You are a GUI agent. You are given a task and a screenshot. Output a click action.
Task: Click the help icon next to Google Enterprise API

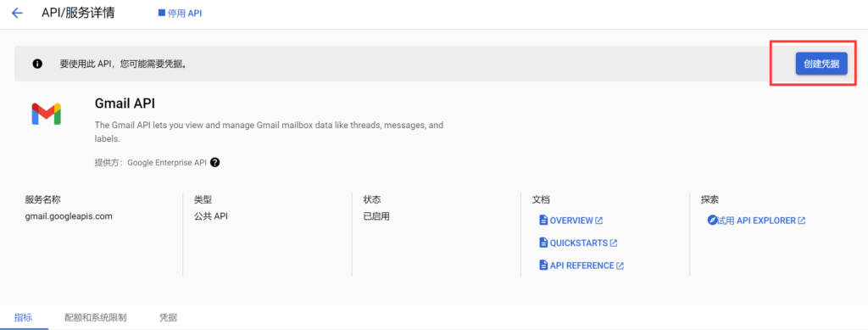pos(215,163)
